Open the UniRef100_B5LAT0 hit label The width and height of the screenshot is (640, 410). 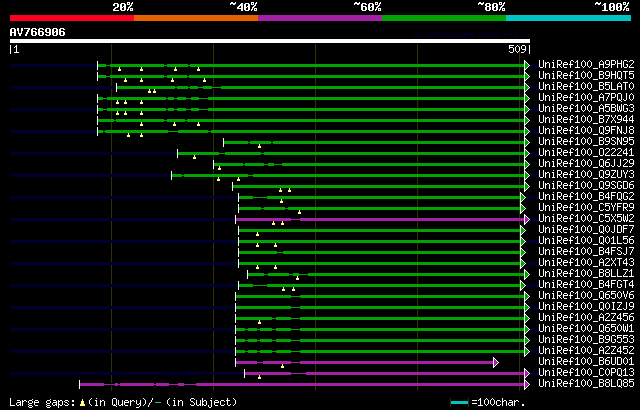pos(586,86)
